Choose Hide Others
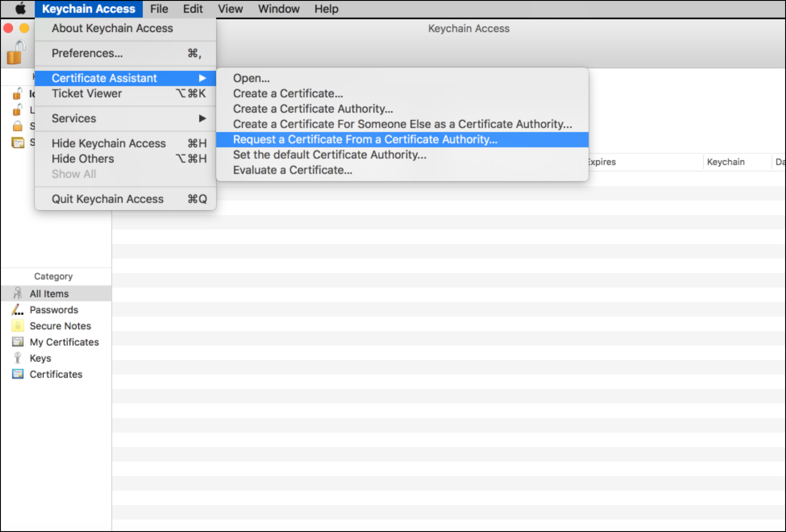This screenshot has height=532, width=786. 125,159
